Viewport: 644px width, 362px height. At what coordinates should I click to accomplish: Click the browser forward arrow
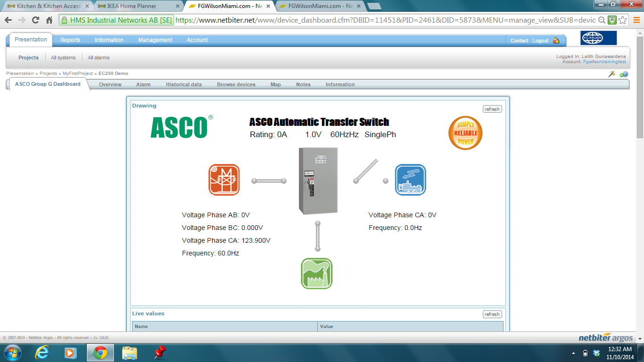tap(22, 20)
